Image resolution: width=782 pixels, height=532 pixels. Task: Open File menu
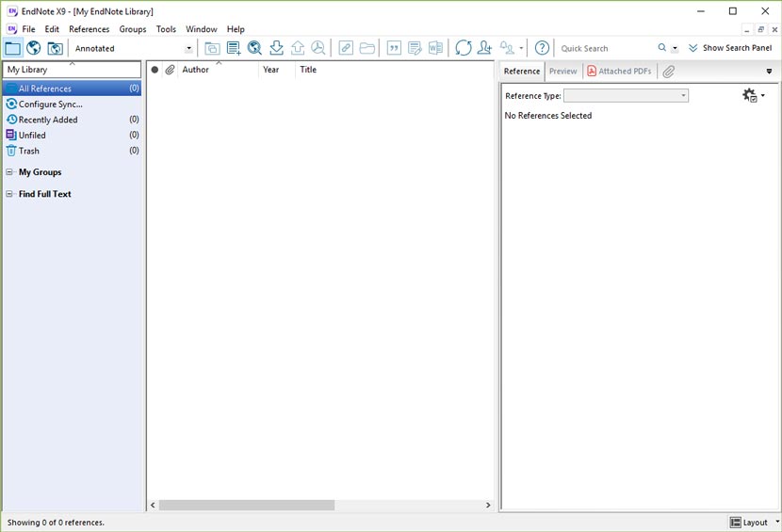pos(28,29)
